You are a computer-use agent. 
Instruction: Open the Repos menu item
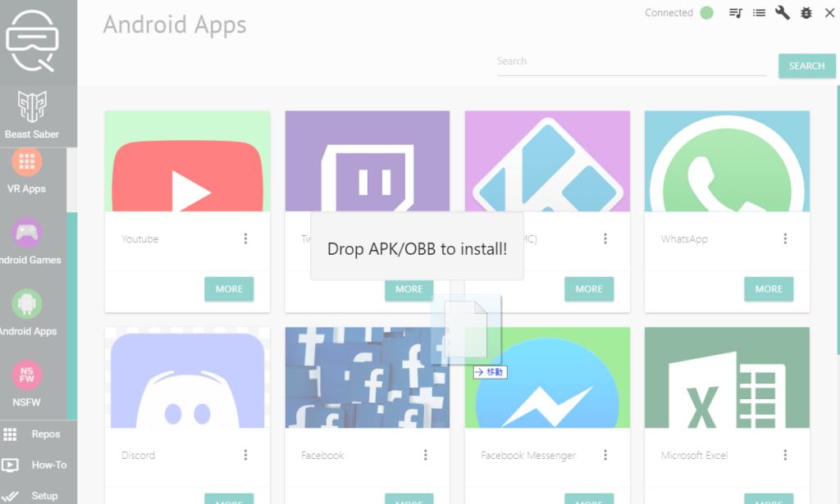point(33,434)
